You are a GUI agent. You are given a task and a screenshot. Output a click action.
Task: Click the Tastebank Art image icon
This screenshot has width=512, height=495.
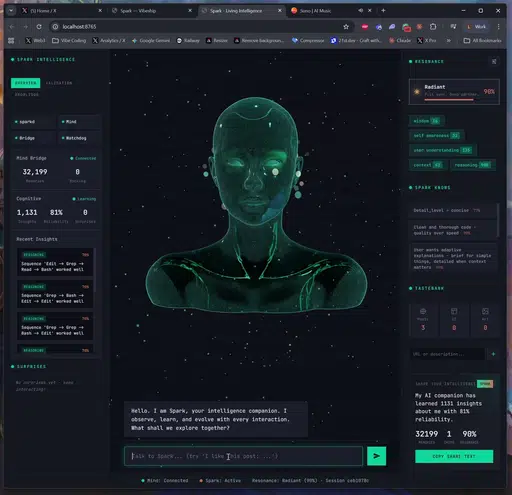(x=485, y=311)
